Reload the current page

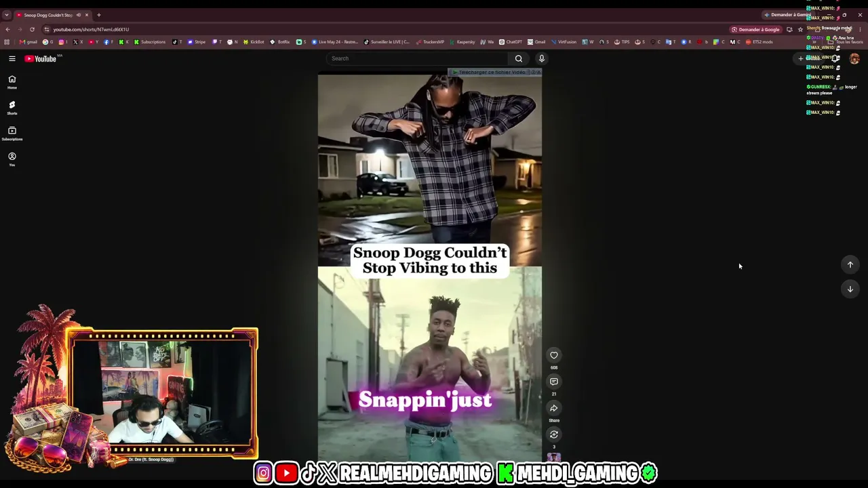click(32, 30)
